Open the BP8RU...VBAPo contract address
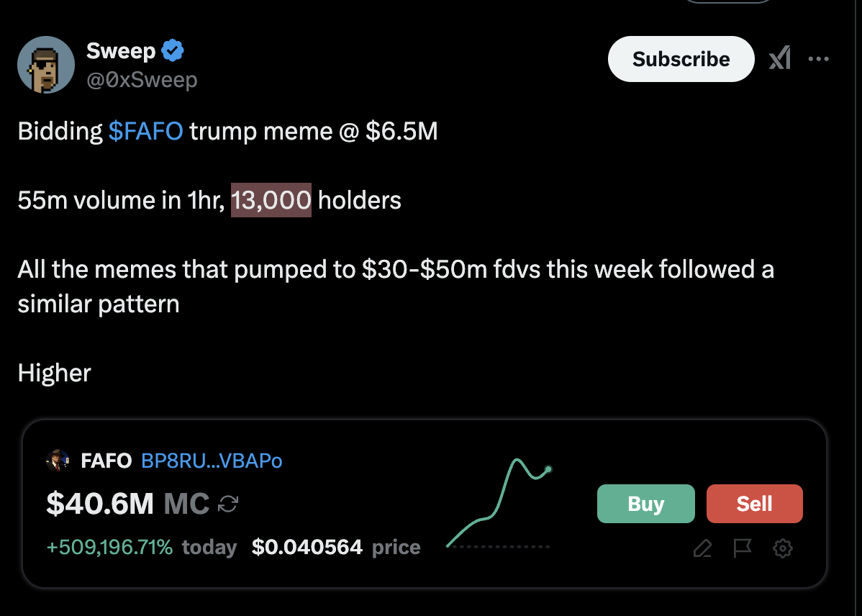Viewport: 862px width, 616px height. (212, 461)
